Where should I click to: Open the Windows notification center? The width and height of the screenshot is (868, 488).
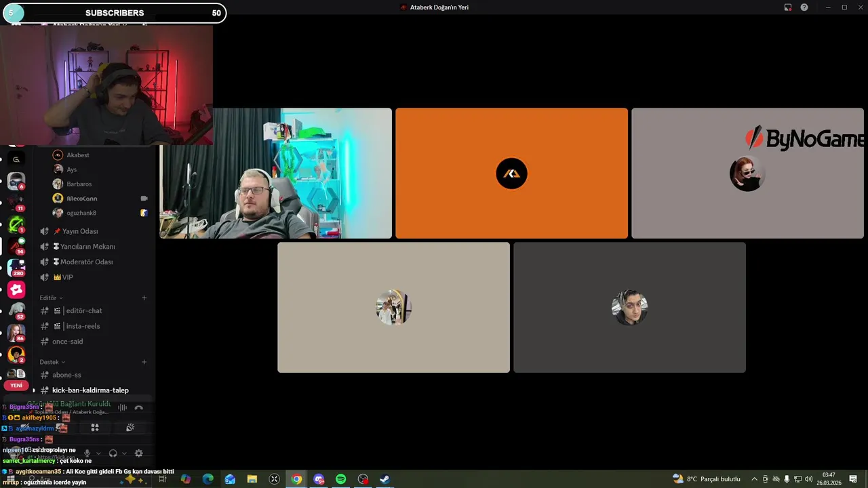click(853, 479)
